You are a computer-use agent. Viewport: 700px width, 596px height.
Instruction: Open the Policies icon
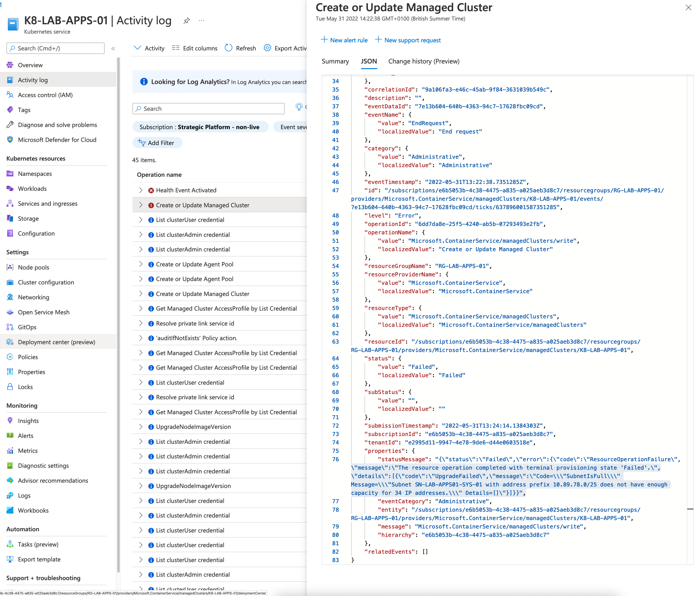(10, 357)
